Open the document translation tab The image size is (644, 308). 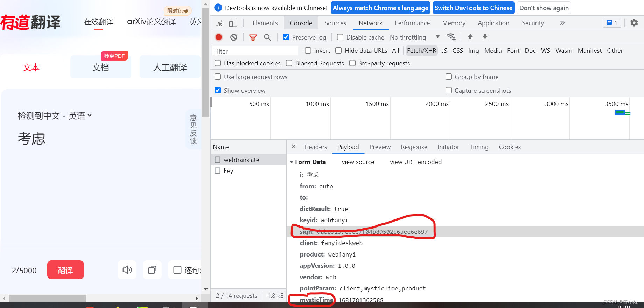point(101,67)
